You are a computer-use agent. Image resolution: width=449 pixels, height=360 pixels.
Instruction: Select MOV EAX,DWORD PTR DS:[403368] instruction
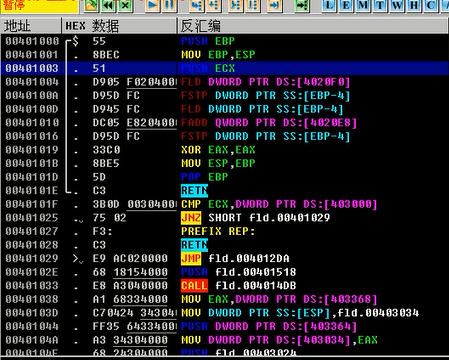(279, 299)
